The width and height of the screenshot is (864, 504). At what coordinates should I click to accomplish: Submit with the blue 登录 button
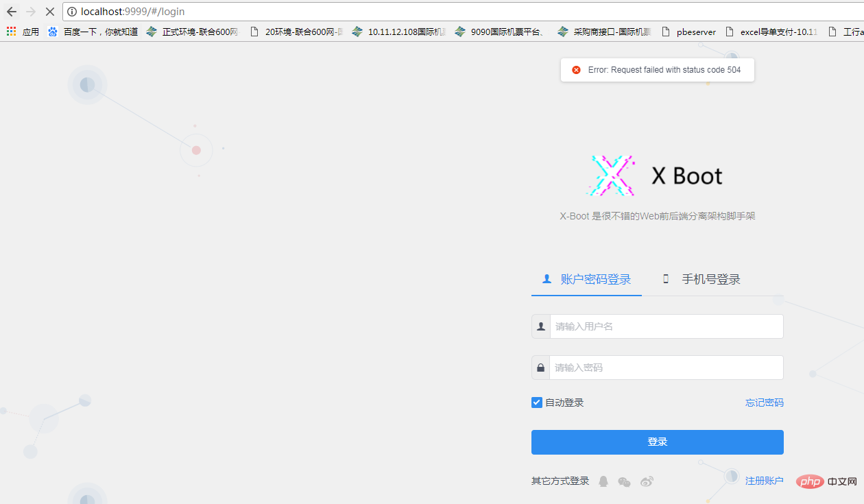click(658, 442)
